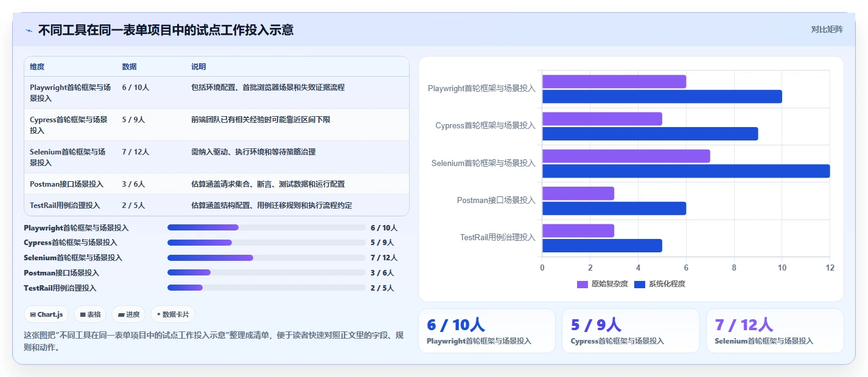This screenshot has height=377, width=868.
Task: Select the 进度 tag chip
Action: click(128, 314)
